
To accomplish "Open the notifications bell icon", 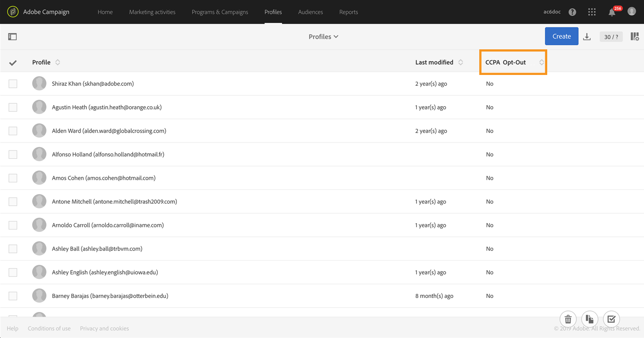I will [612, 13].
